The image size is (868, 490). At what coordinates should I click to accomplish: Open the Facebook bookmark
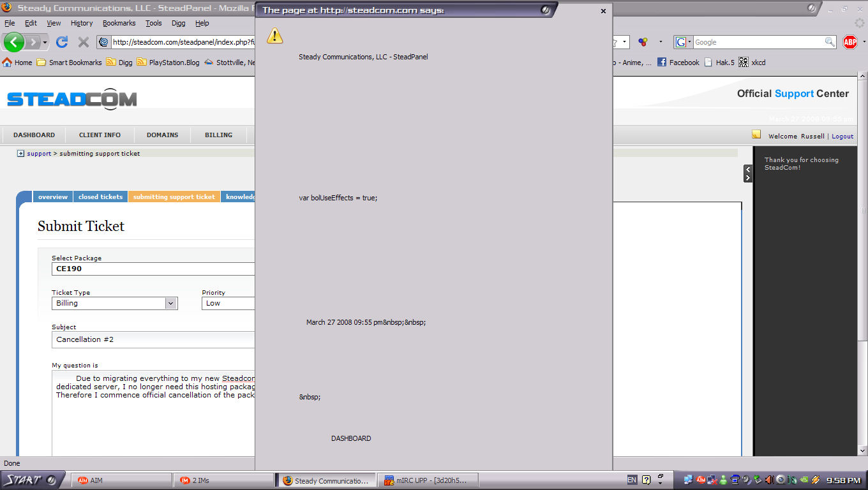pyautogui.click(x=678, y=63)
